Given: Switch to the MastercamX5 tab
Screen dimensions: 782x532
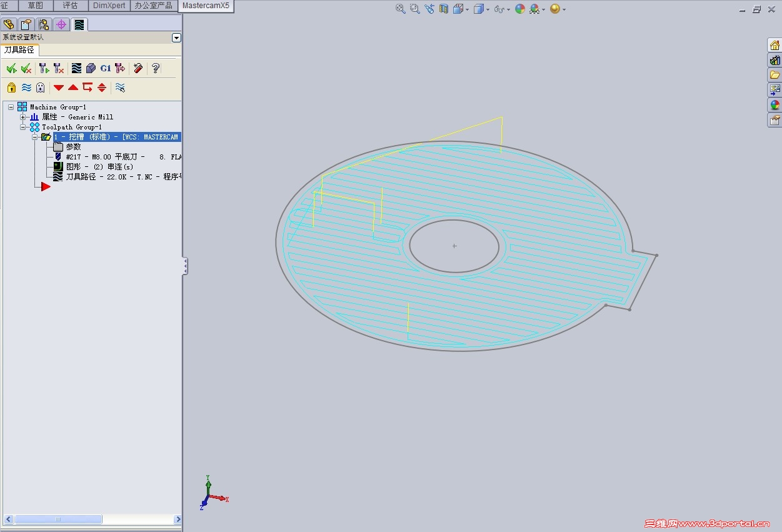Looking at the screenshot, I should point(206,6).
